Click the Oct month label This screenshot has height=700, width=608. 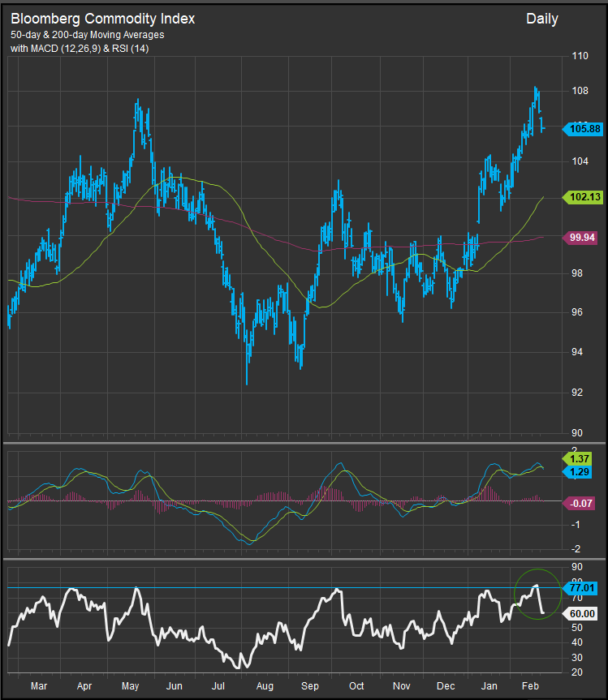coord(356,686)
